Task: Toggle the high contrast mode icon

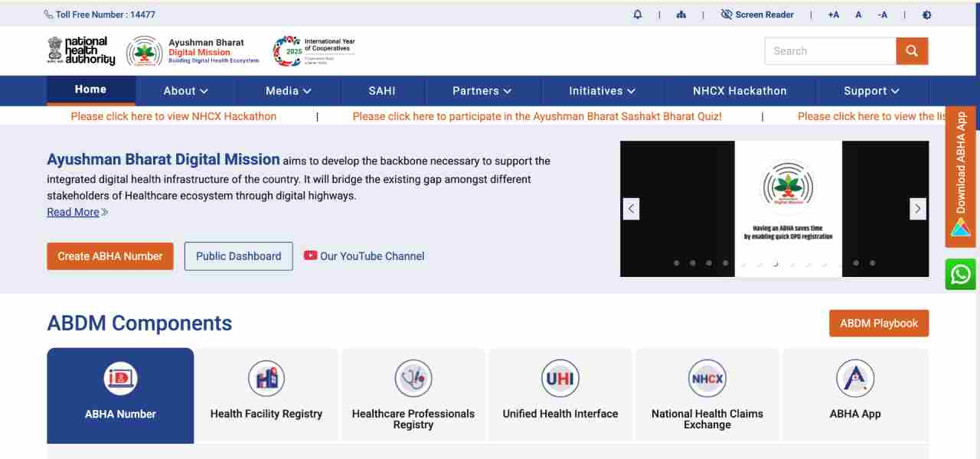Action: [x=927, y=15]
